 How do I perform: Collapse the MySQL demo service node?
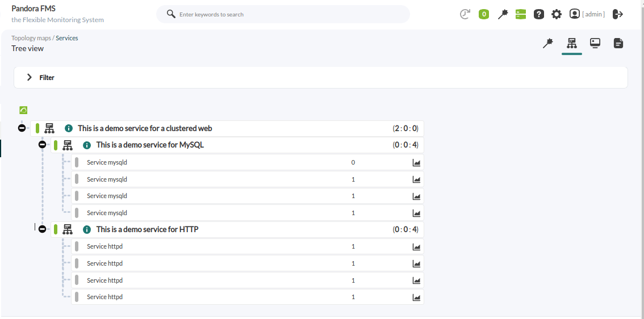[x=42, y=145]
